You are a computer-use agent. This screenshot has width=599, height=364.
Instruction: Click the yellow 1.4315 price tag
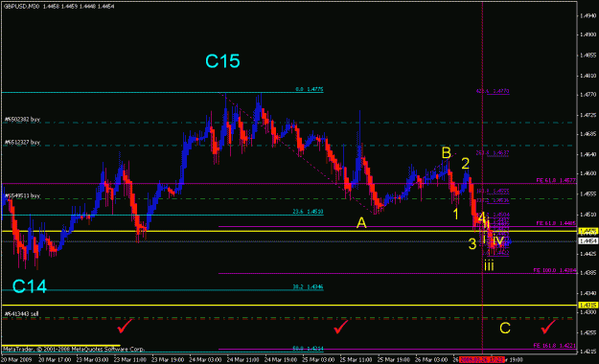[x=588, y=306]
